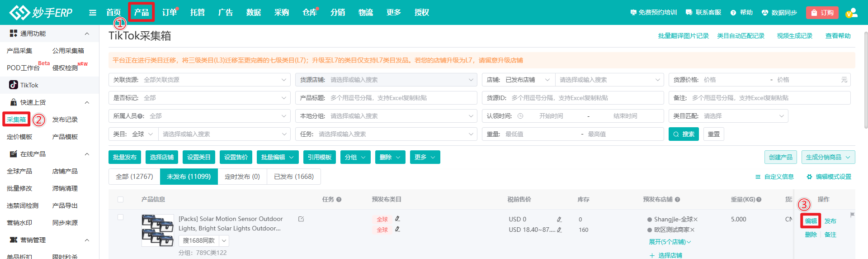
Task: Open 编辑模式设置 gear option
Action: pos(829,177)
